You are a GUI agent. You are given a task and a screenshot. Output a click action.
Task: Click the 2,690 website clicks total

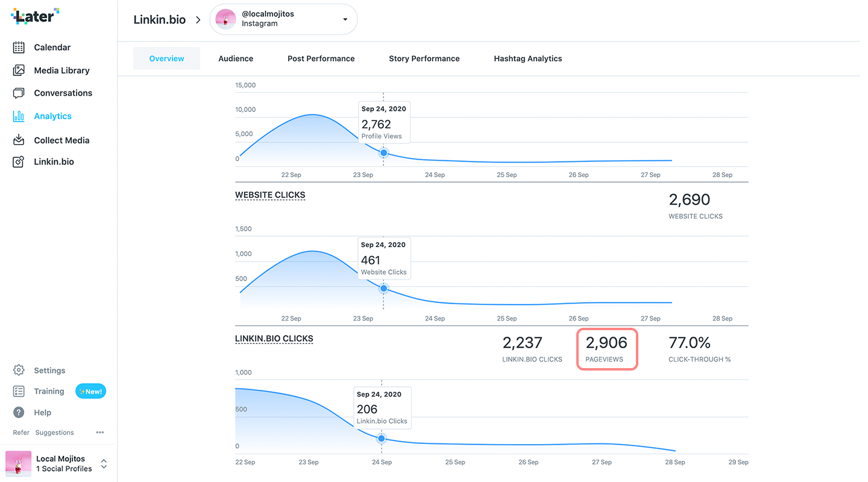tap(690, 199)
